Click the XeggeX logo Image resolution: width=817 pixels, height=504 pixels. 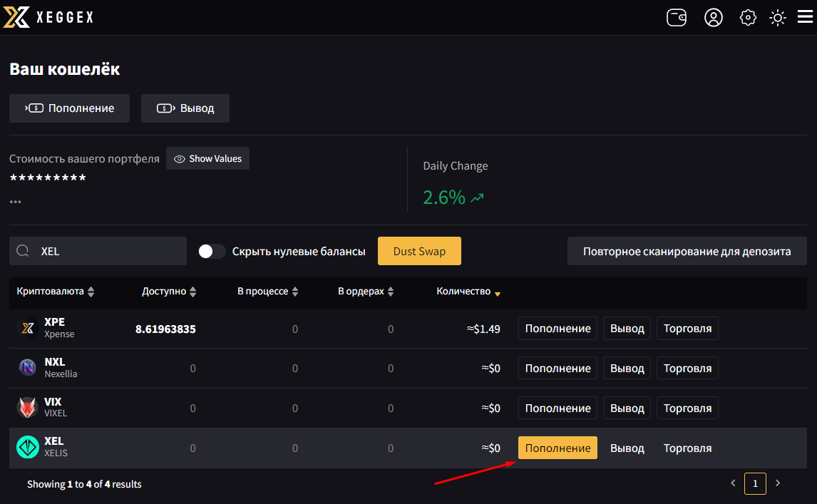(x=48, y=17)
